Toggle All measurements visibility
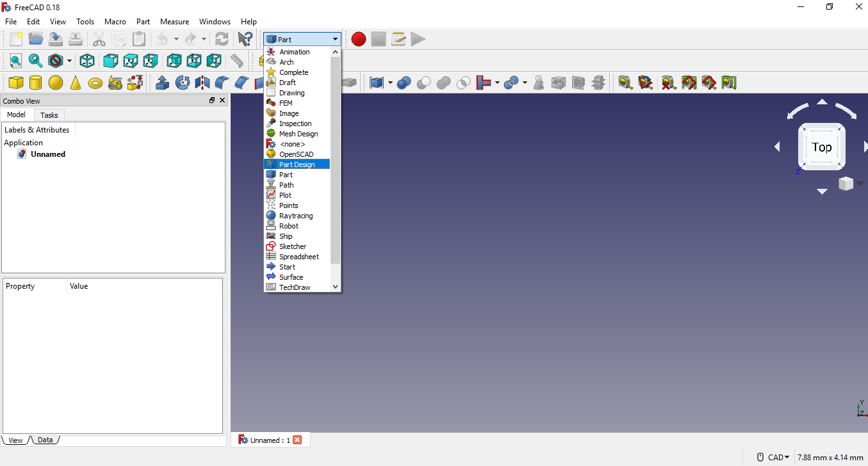 point(689,83)
